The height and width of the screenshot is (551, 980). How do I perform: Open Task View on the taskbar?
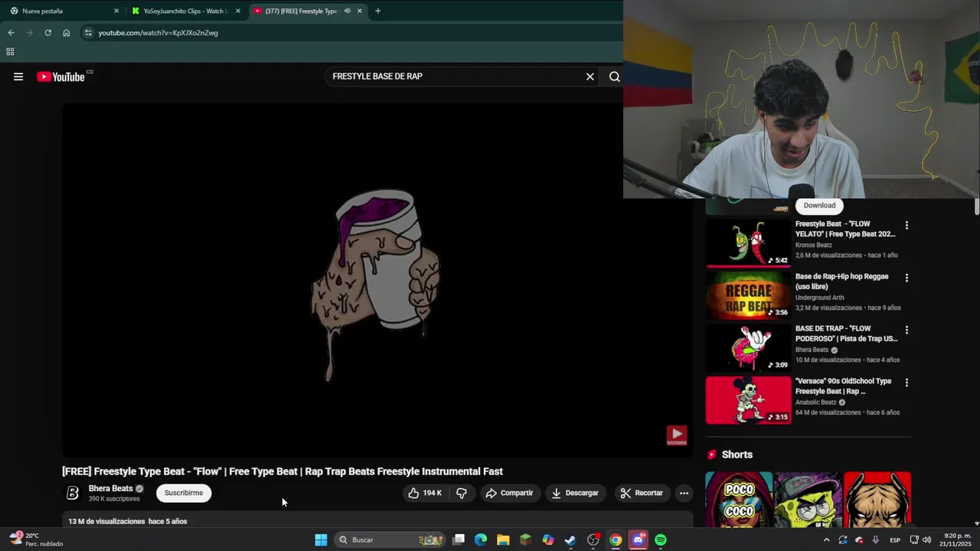[458, 540]
